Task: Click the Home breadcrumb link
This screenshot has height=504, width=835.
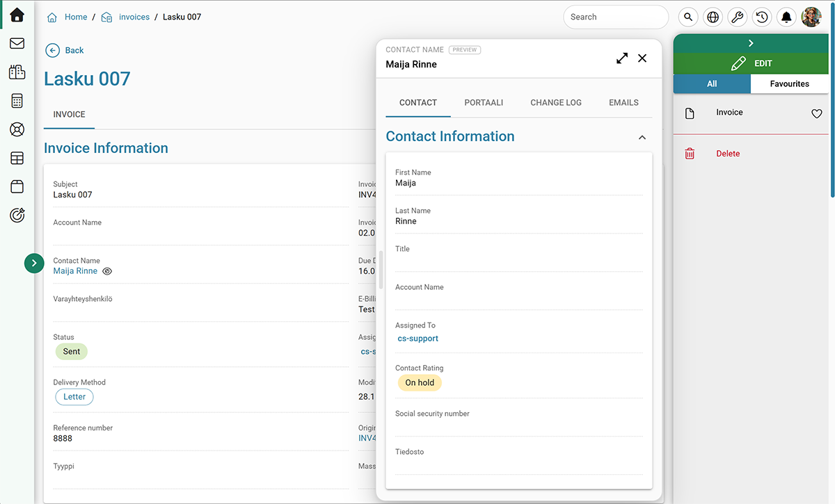Action: [x=76, y=17]
